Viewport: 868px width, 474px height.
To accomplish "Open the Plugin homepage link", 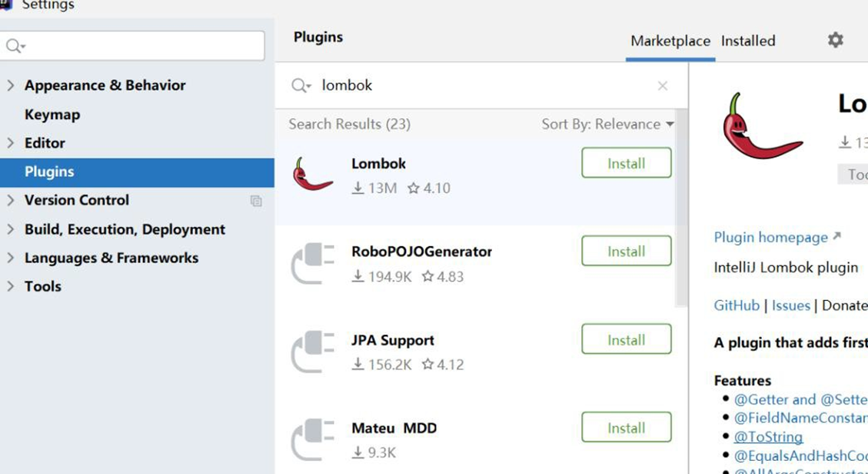I will click(771, 237).
